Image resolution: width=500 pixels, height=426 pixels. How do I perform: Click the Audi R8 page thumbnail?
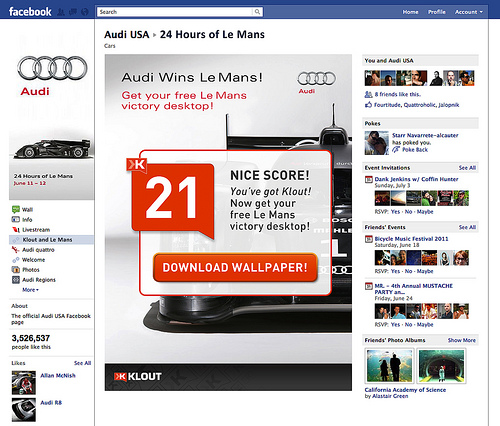pyautogui.click(x=24, y=410)
